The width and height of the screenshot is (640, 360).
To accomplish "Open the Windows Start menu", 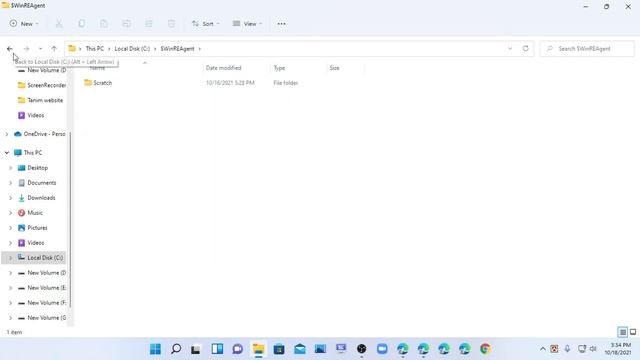I will click(155, 349).
